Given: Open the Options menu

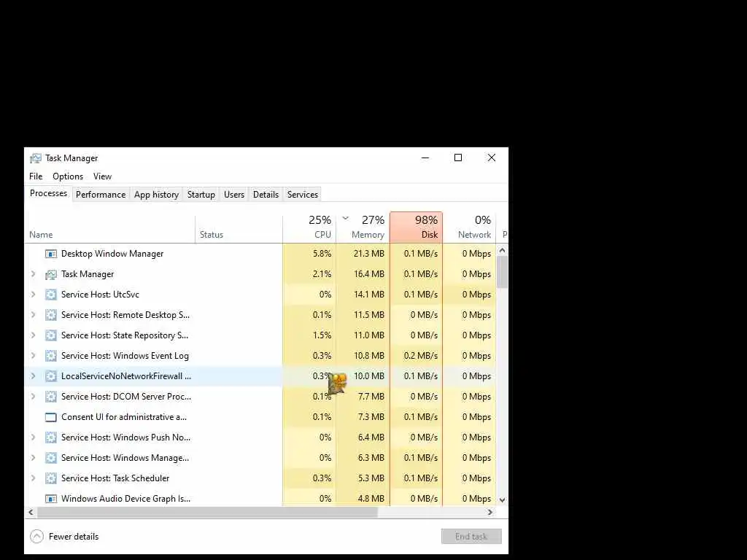Looking at the screenshot, I should point(68,176).
